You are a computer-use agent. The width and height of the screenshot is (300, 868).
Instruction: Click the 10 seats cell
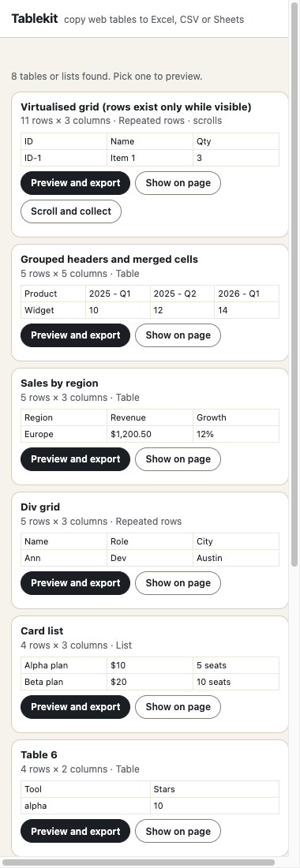point(236,683)
